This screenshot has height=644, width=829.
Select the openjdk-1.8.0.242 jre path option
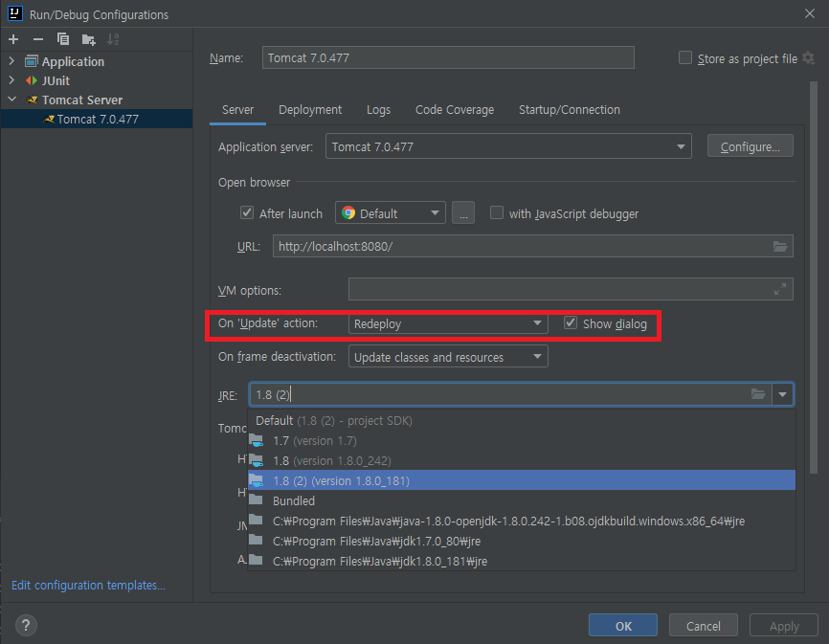(522, 521)
